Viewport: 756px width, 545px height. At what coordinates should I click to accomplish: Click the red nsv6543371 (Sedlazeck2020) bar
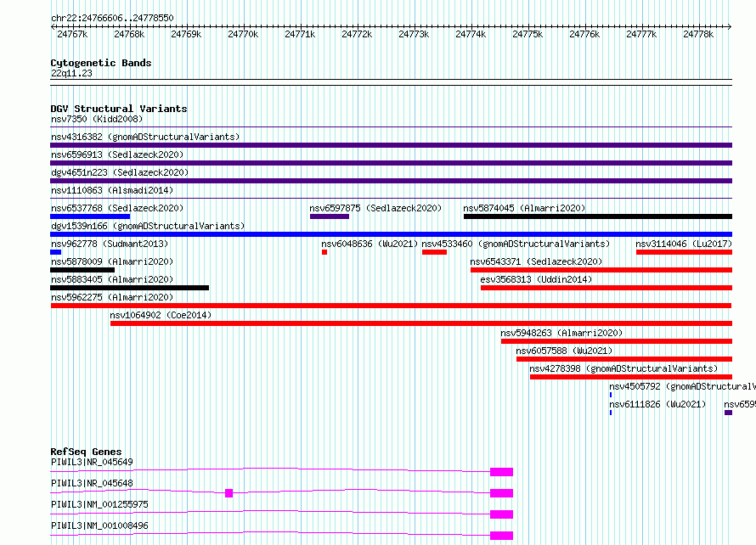(601, 270)
